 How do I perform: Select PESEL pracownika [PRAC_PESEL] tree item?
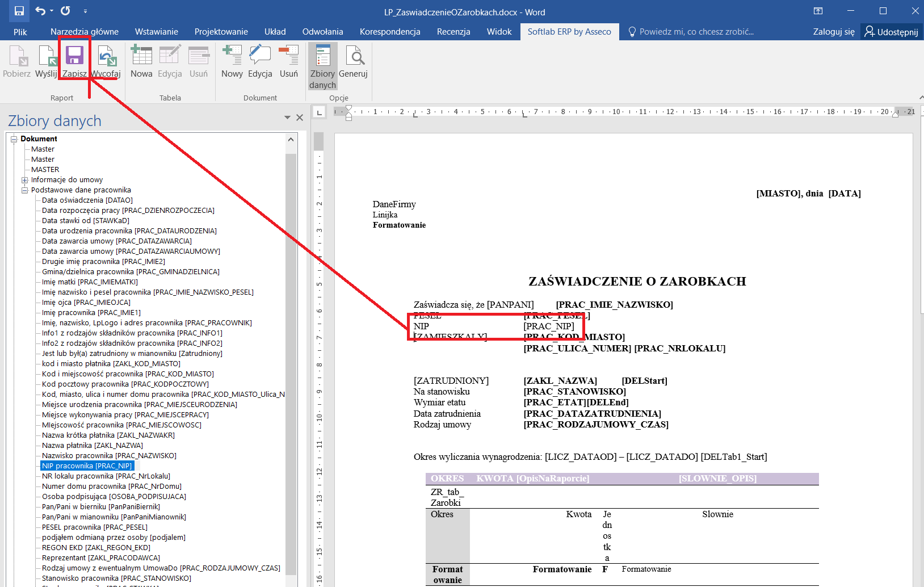tap(94, 527)
